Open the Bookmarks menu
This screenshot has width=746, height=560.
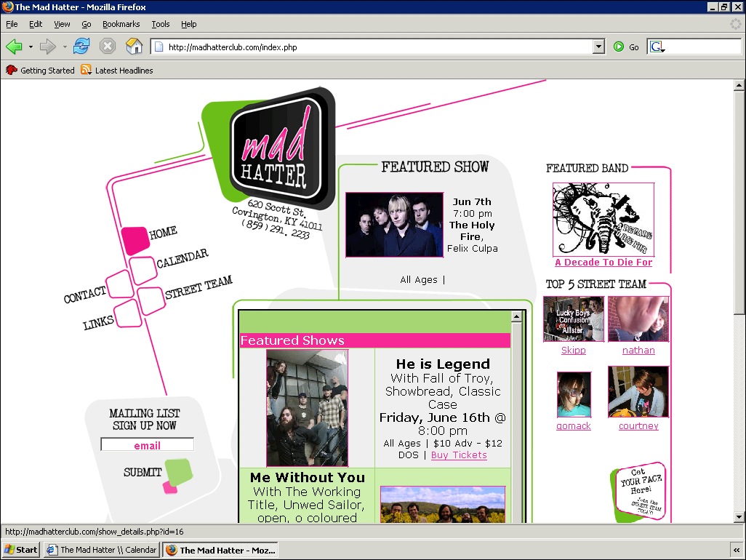[x=121, y=24]
